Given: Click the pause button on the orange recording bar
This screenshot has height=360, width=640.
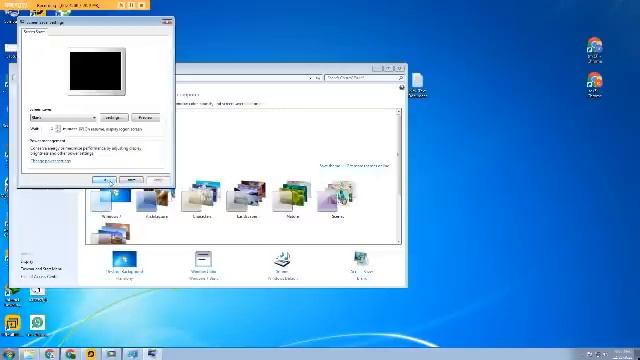Looking at the screenshot, I should tap(131, 5).
